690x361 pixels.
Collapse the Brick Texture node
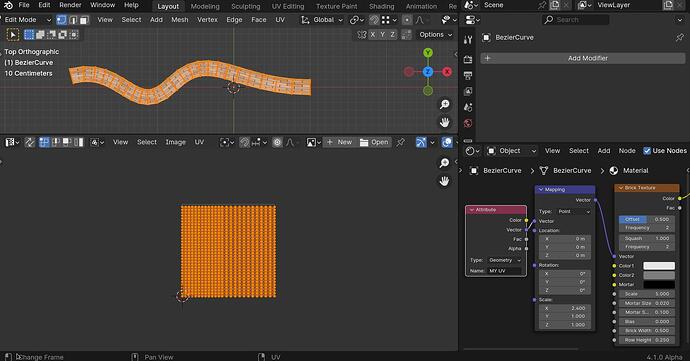click(x=621, y=188)
